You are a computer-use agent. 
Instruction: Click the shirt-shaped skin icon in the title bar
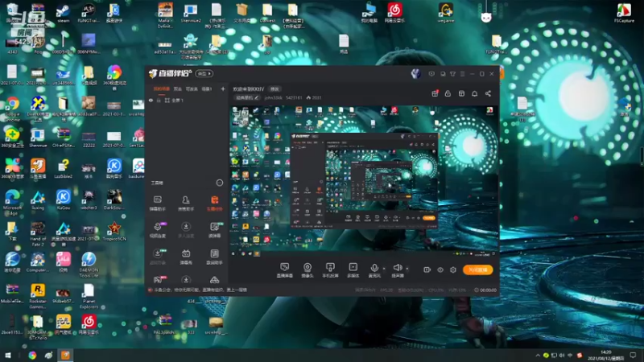[x=452, y=74]
